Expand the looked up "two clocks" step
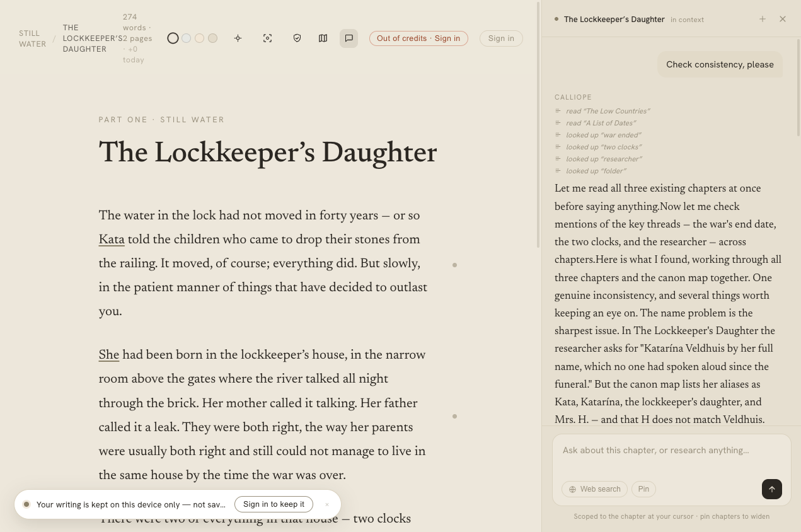 (x=598, y=147)
